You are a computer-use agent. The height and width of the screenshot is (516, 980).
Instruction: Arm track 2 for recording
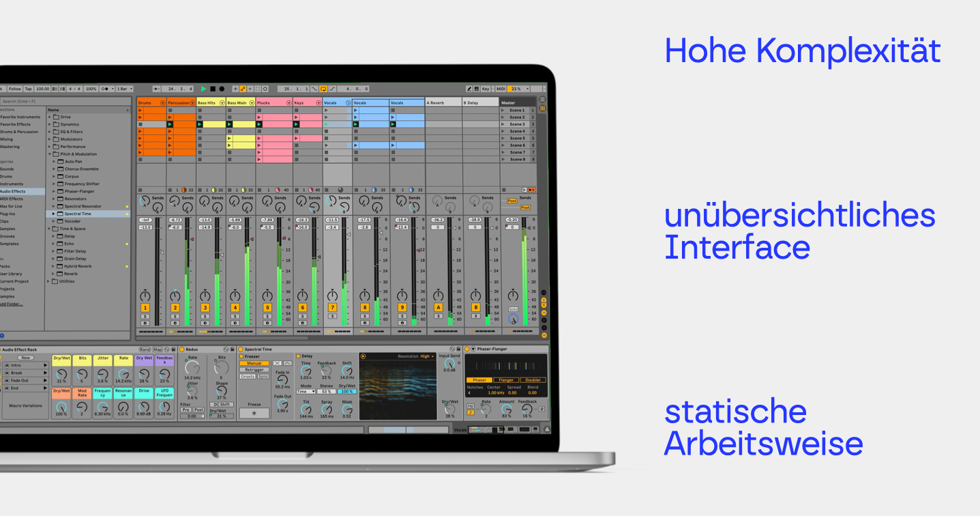175,324
